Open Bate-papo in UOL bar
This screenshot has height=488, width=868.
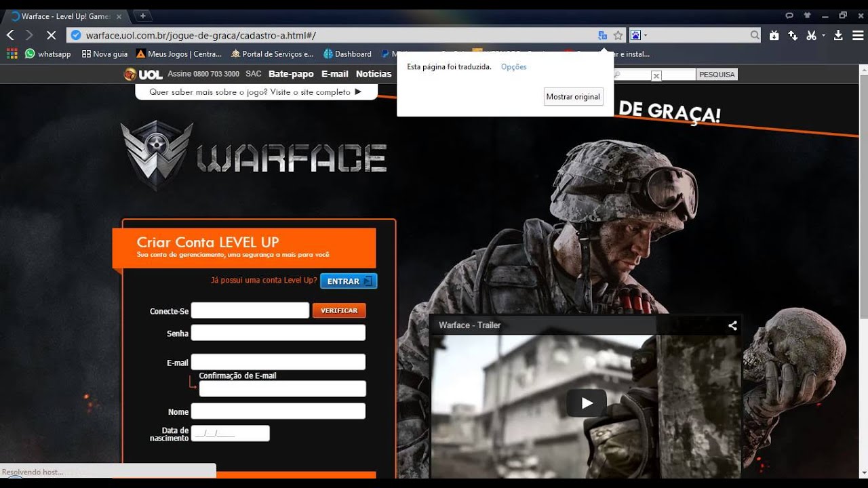[291, 74]
